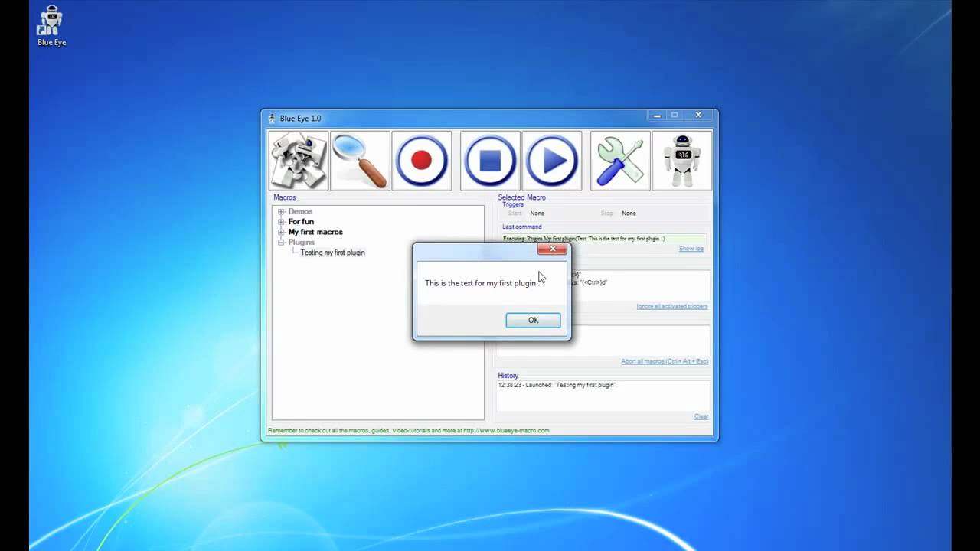The height and width of the screenshot is (551, 980).
Task: Click the green footer text about blueeye-macro.com
Action: tap(408, 431)
